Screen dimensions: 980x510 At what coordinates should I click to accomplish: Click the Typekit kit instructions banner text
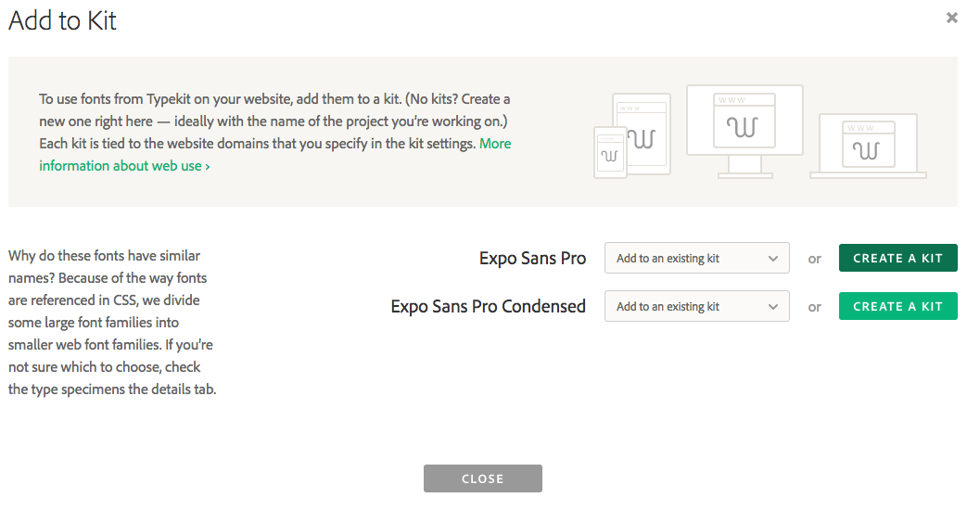point(274,121)
